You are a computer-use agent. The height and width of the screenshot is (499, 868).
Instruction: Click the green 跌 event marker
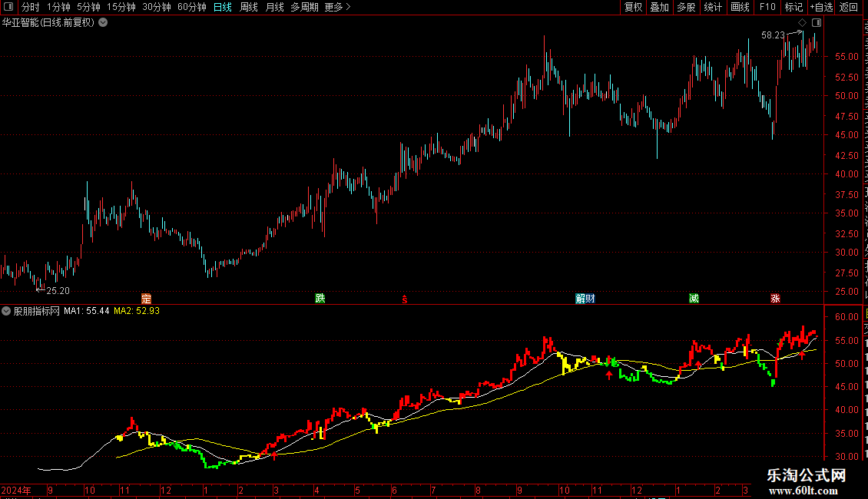pyautogui.click(x=320, y=299)
